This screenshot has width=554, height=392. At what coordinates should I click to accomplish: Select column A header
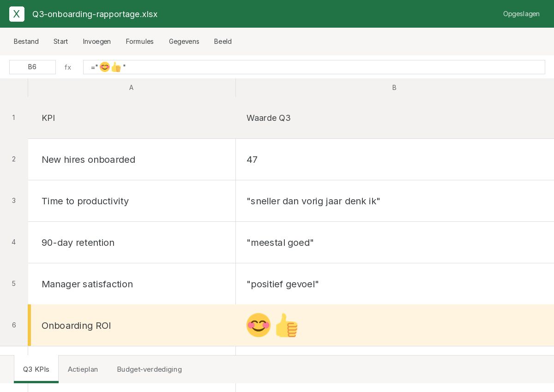(132, 88)
